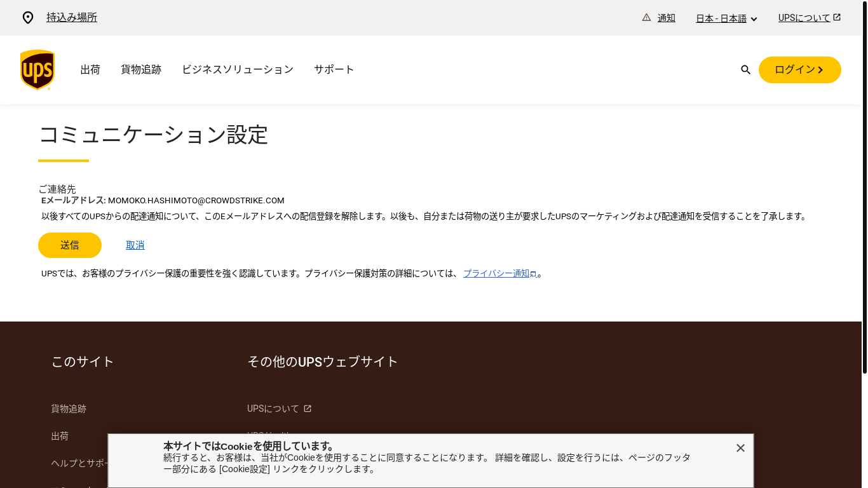
Task: Click the ログイン button
Action: [800, 70]
